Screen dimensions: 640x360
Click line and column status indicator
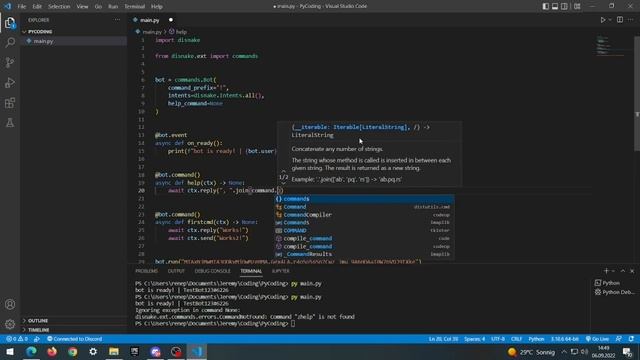(443, 339)
